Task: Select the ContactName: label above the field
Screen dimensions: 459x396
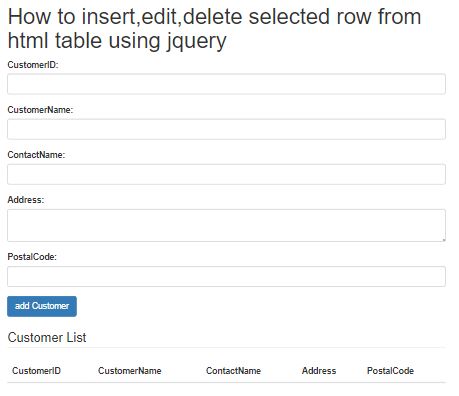Action: click(x=36, y=155)
